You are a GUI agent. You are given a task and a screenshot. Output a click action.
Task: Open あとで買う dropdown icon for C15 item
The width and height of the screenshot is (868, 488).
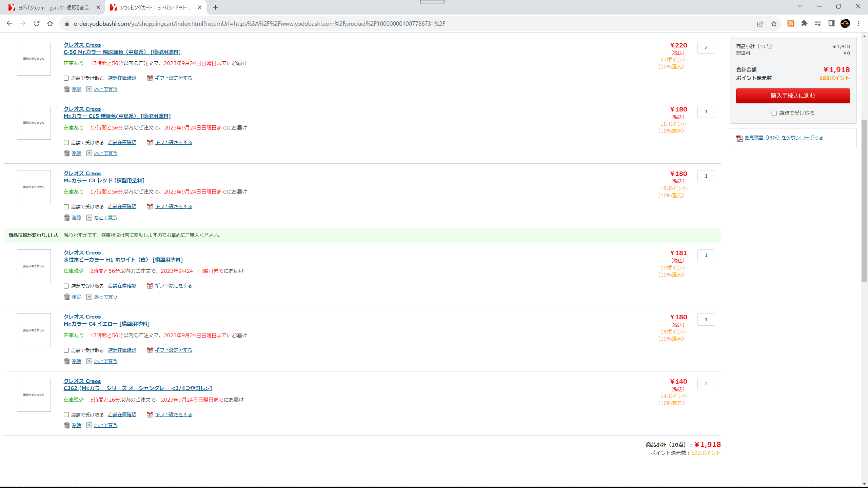89,153
